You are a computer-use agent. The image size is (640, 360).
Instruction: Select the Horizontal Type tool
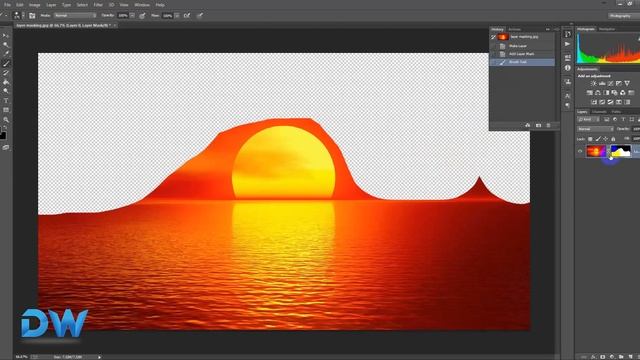6,101
